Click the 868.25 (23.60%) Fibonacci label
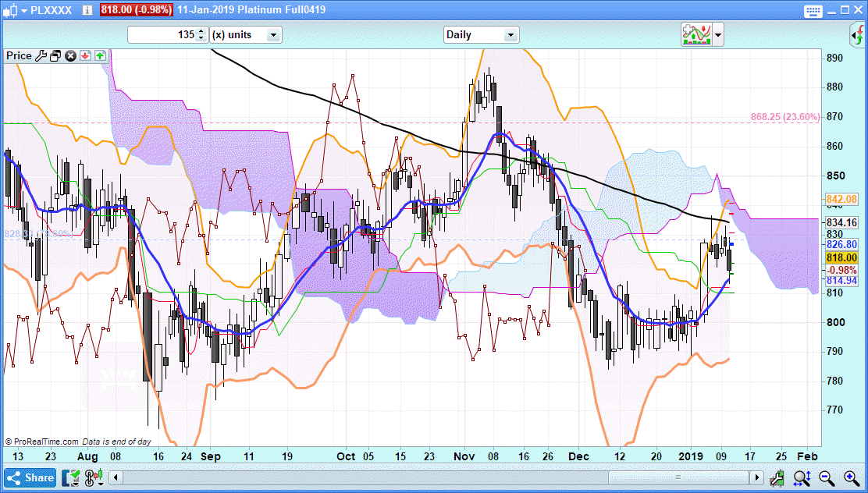The width and height of the screenshot is (868, 493). [x=785, y=117]
